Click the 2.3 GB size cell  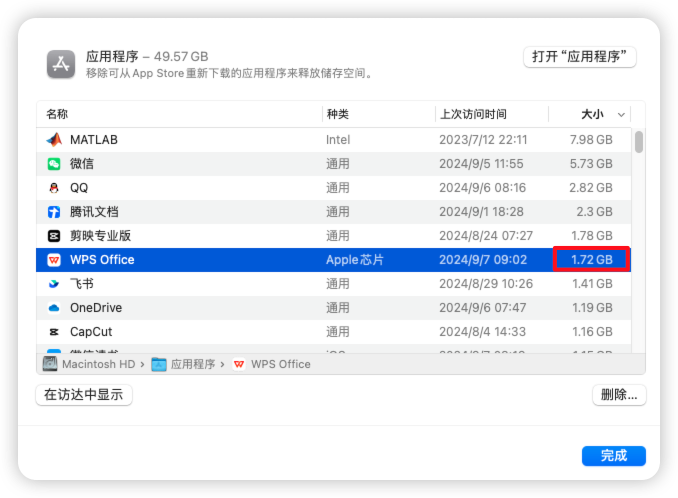point(594,212)
